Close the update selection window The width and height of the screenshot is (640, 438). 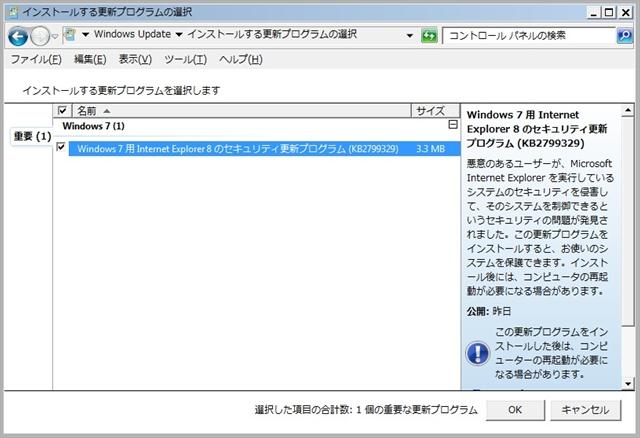click(625, 13)
